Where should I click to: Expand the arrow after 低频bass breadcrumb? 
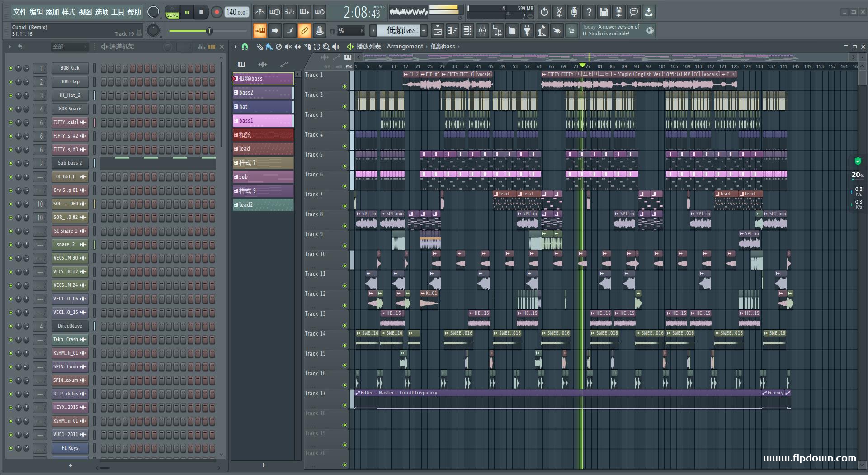pos(458,47)
